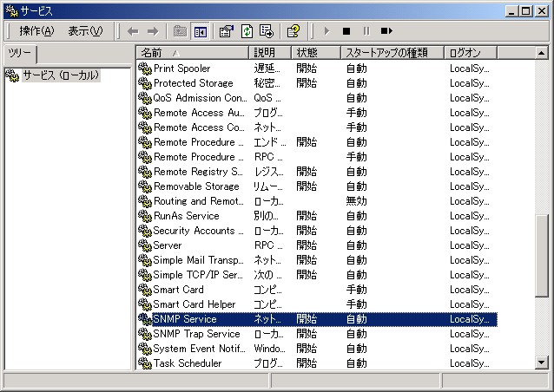The width and height of the screenshot is (554, 392).
Task: Click the Remote Access Co... gear icon
Action: tap(144, 127)
